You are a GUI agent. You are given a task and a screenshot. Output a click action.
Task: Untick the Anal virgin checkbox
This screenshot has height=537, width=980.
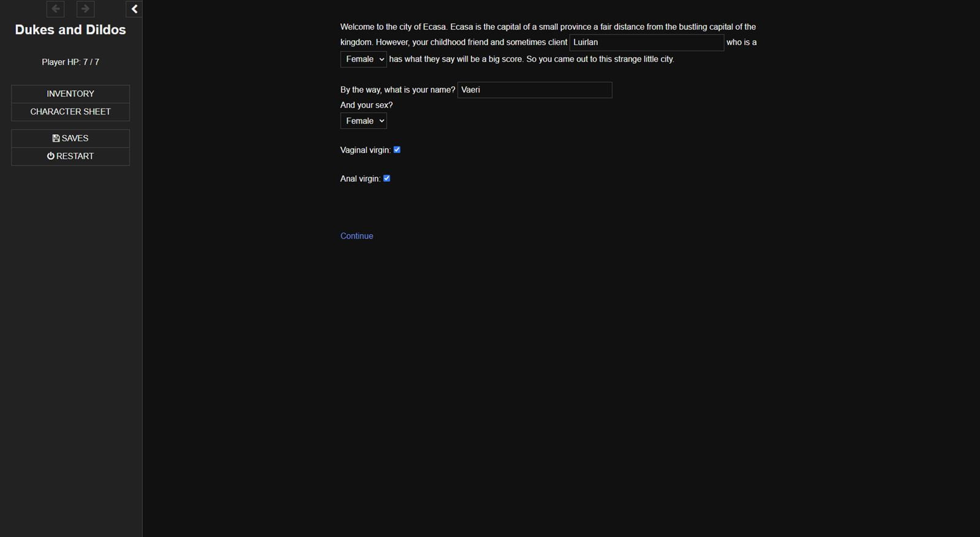pyautogui.click(x=386, y=178)
